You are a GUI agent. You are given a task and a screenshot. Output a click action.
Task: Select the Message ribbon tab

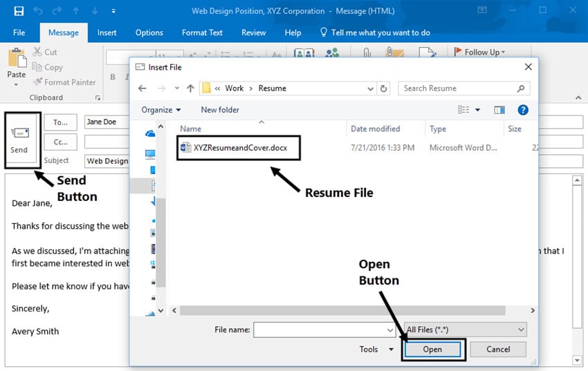[64, 32]
